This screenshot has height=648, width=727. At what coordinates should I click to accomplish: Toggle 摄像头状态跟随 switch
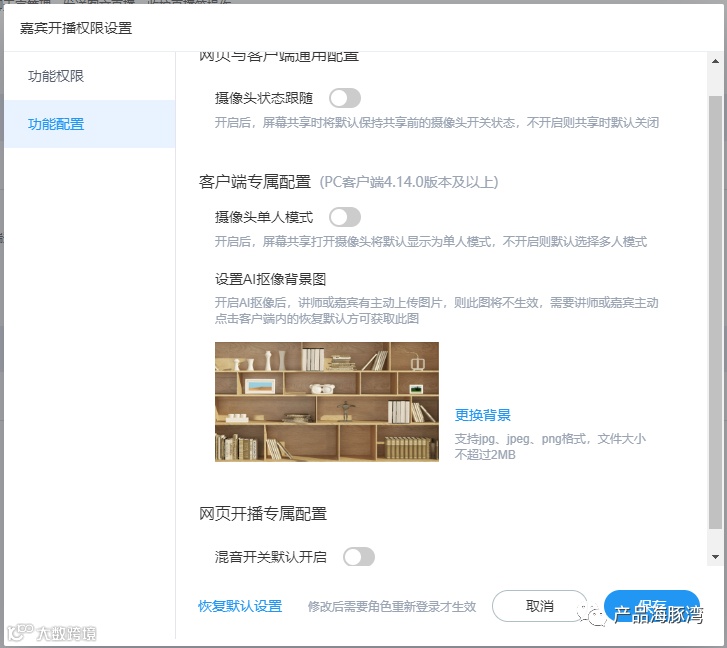(344, 98)
